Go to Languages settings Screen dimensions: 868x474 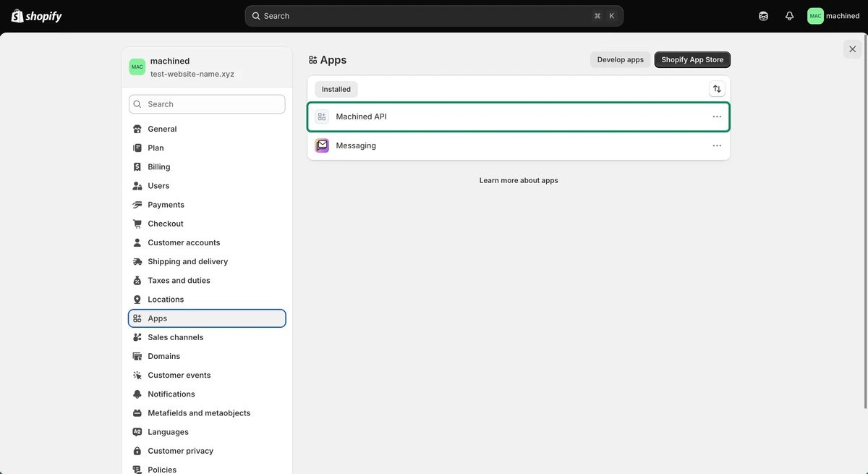(207, 432)
